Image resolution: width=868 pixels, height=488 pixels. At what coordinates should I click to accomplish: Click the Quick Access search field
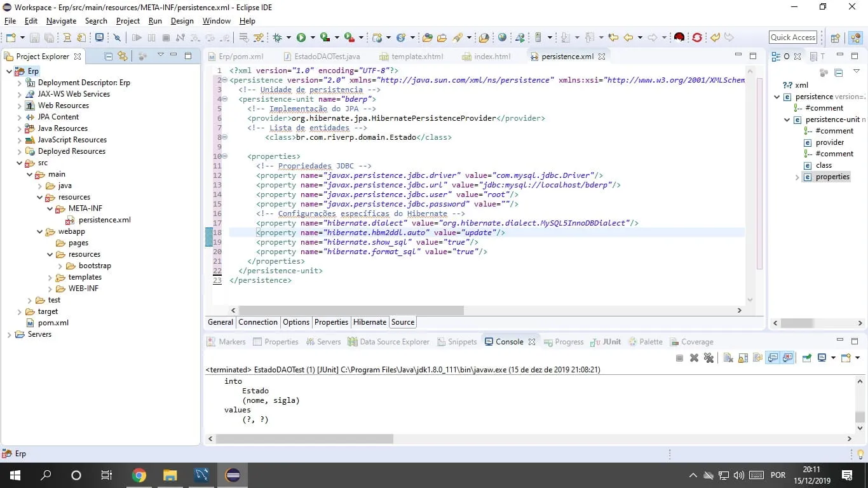(793, 37)
